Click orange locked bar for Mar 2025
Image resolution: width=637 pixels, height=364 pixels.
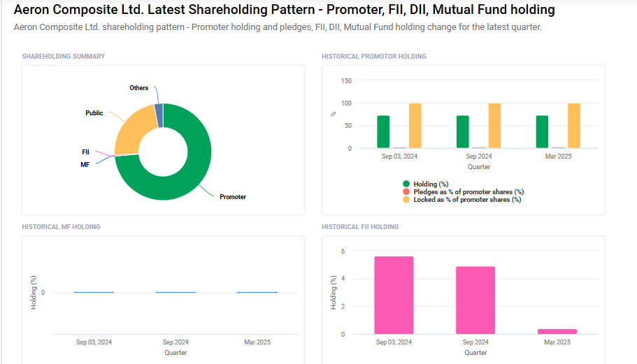[574, 126]
